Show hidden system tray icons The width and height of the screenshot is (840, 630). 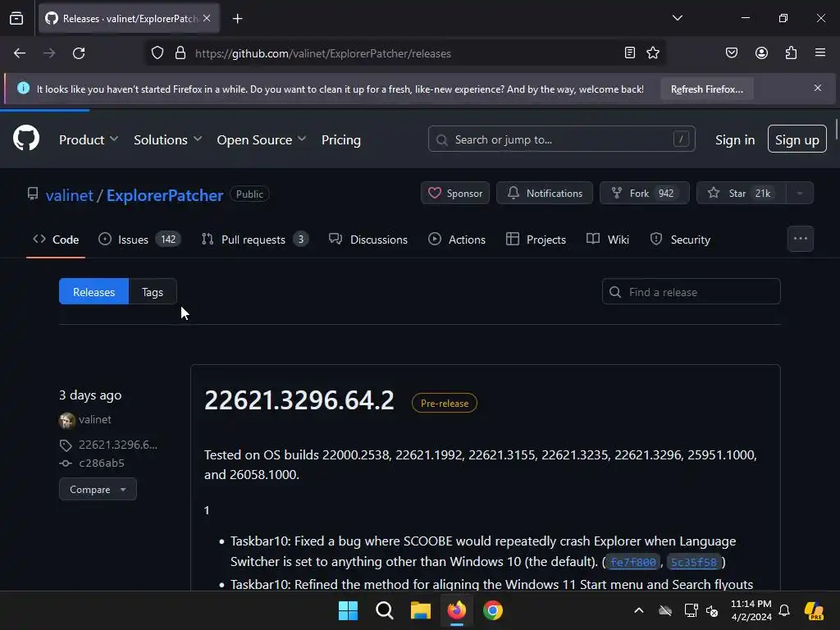click(638, 610)
